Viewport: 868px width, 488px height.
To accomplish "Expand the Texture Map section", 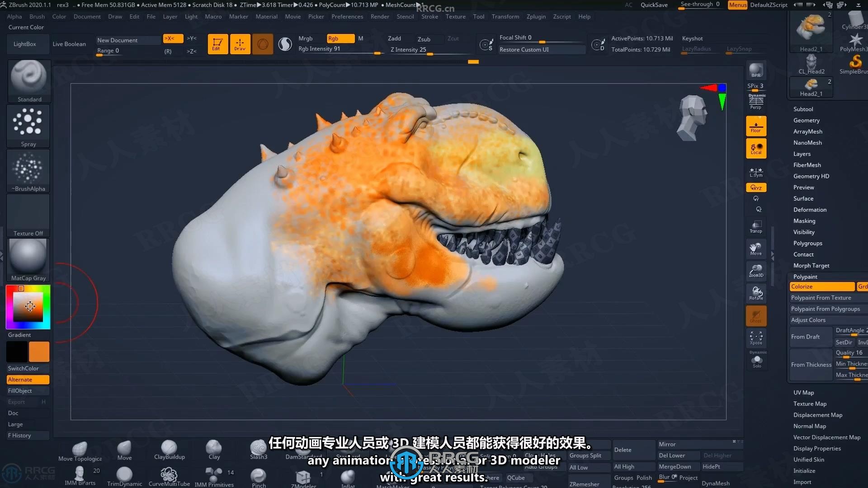I will click(810, 404).
